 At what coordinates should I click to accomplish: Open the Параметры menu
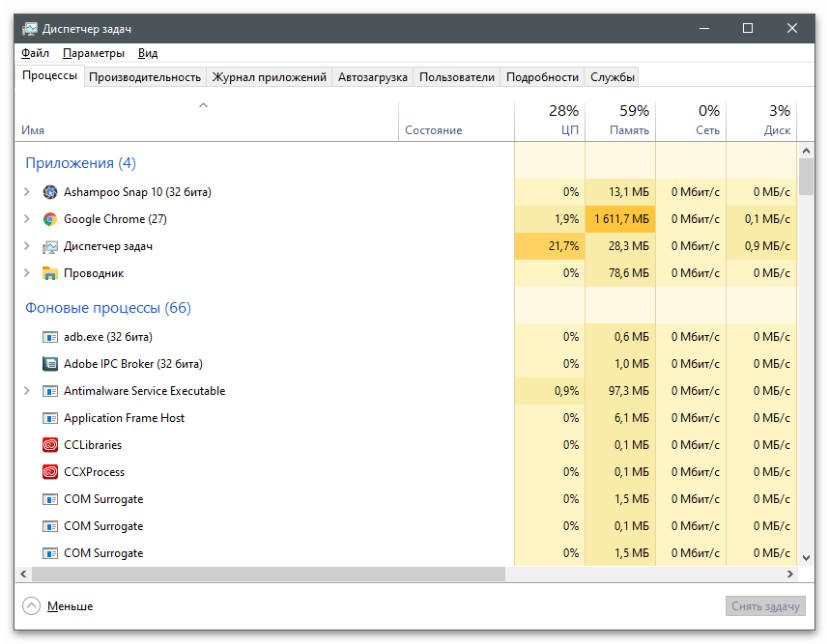[x=94, y=53]
